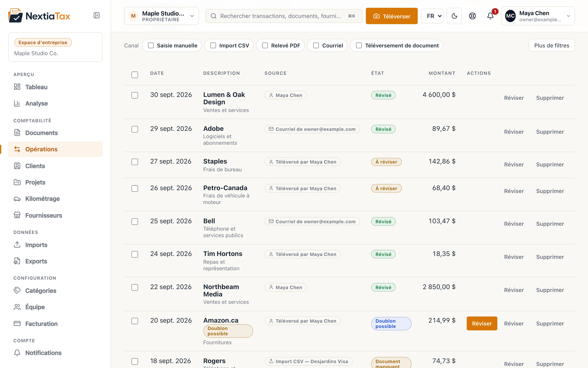Check the Import CSV filter
The width and height of the screenshot is (588, 368).
213,46
